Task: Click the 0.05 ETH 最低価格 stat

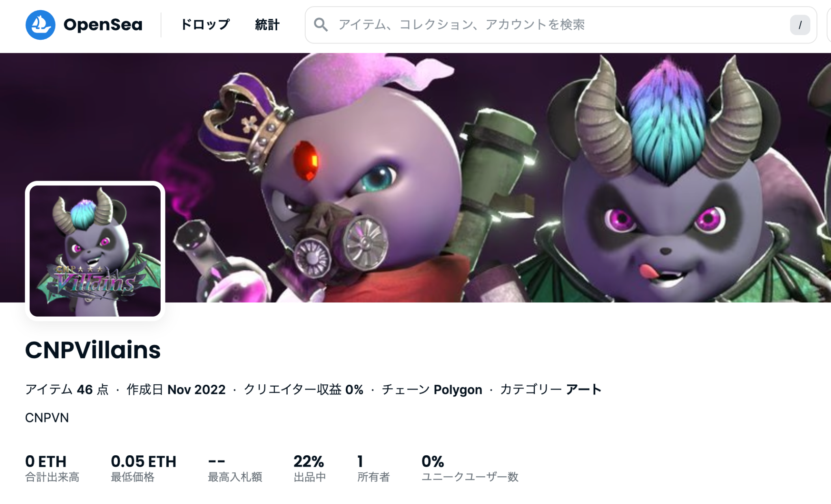Action: (x=143, y=468)
